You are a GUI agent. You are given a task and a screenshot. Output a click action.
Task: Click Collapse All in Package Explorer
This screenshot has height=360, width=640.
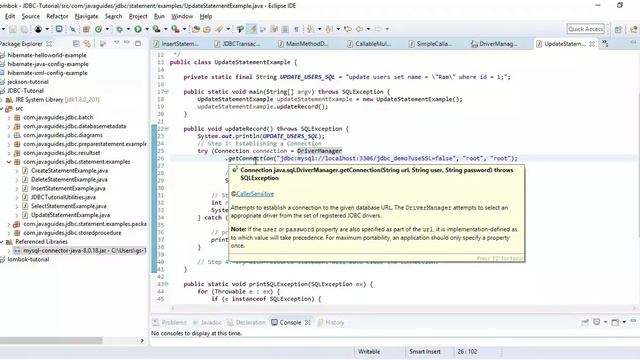76,43
